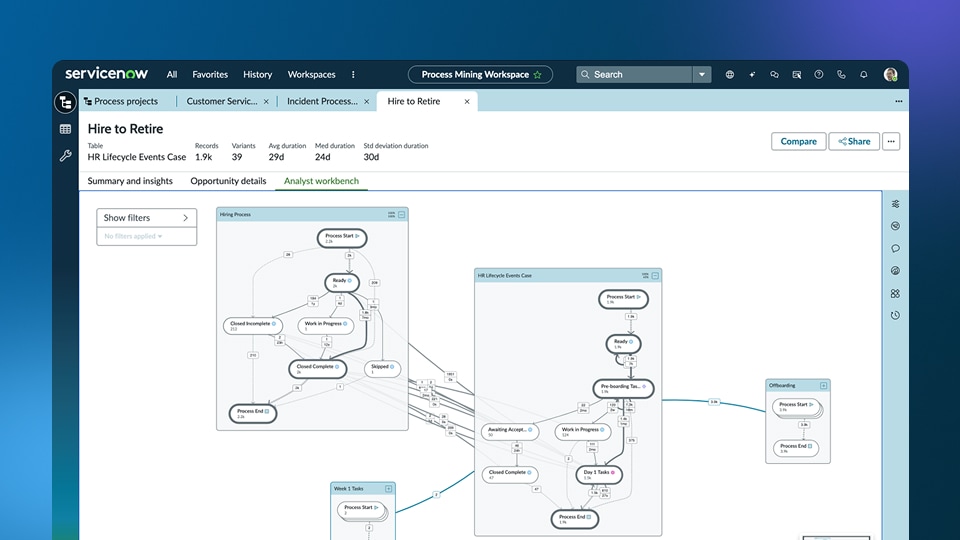The image size is (960, 540).
Task: Open the comments bubble icon in right panel
Action: point(895,249)
